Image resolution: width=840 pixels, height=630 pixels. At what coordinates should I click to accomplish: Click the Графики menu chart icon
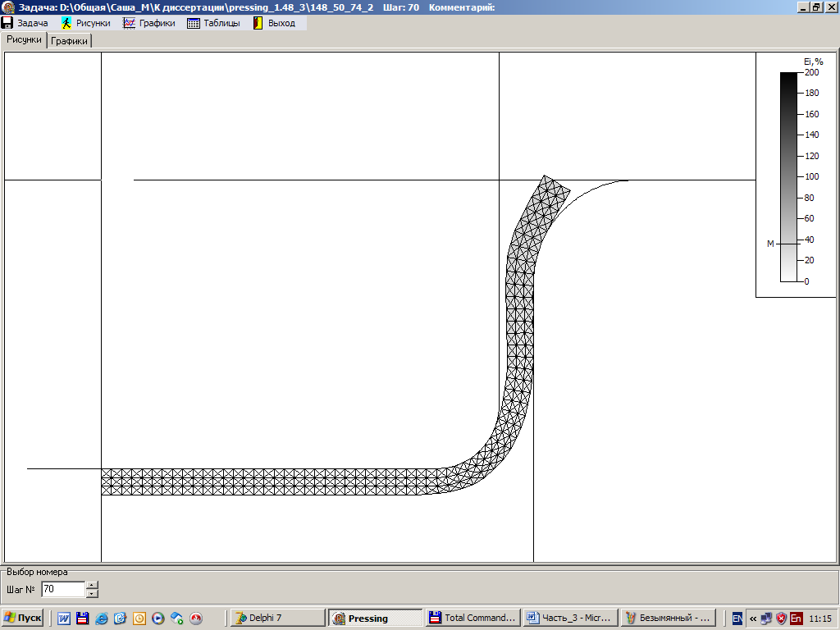point(129,23)
